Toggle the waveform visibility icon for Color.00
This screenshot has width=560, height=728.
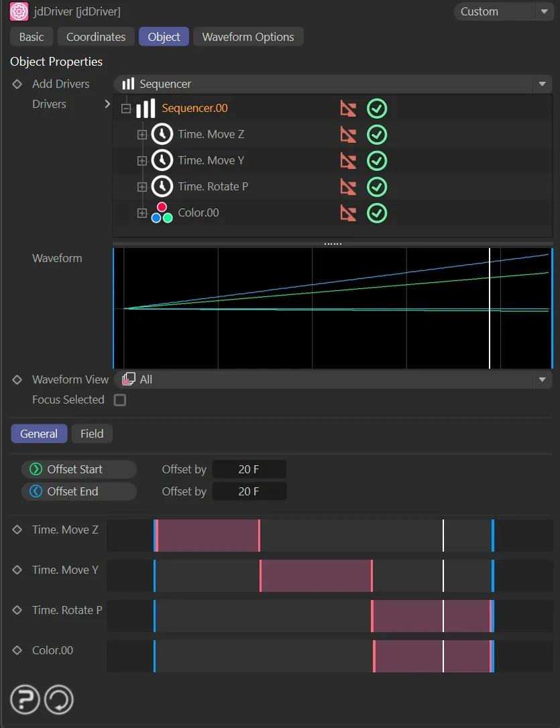click(348, 213)
